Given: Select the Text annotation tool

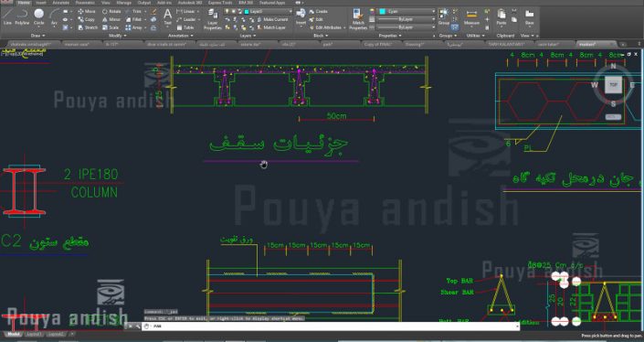Looking at the screenshot, I should pos(167,17).
